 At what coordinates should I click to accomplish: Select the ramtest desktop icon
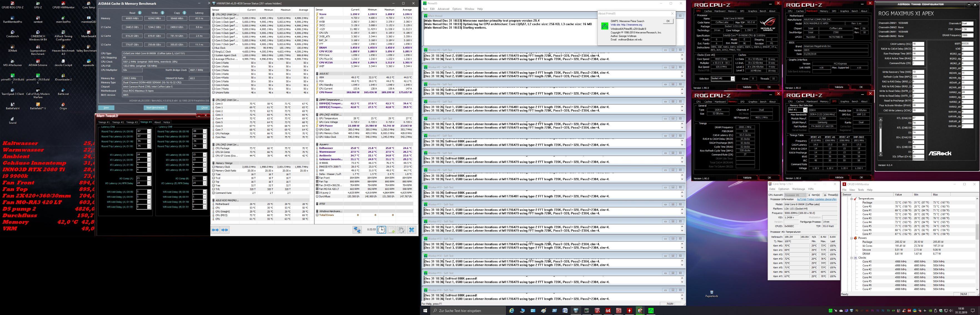click(x=38, y=19)
